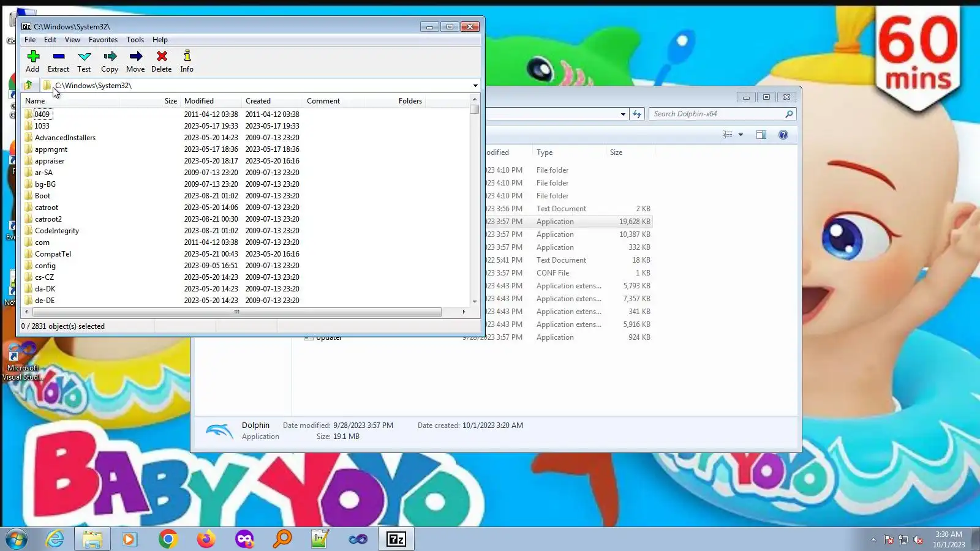980x551 pixels.
Task: Open the Help menu in 7-Zip
Action: tap(160, 40)
